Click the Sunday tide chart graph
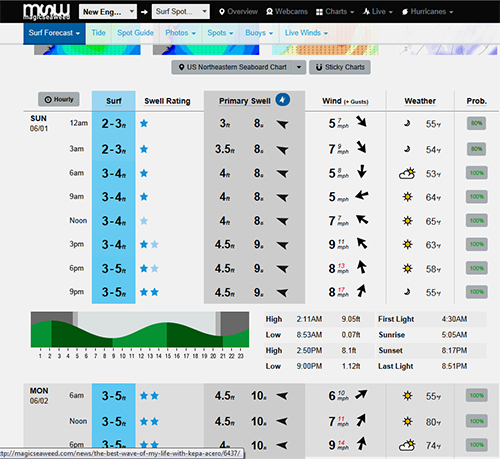This screenshot has width=500, height=459. click(x=140, y=330)
